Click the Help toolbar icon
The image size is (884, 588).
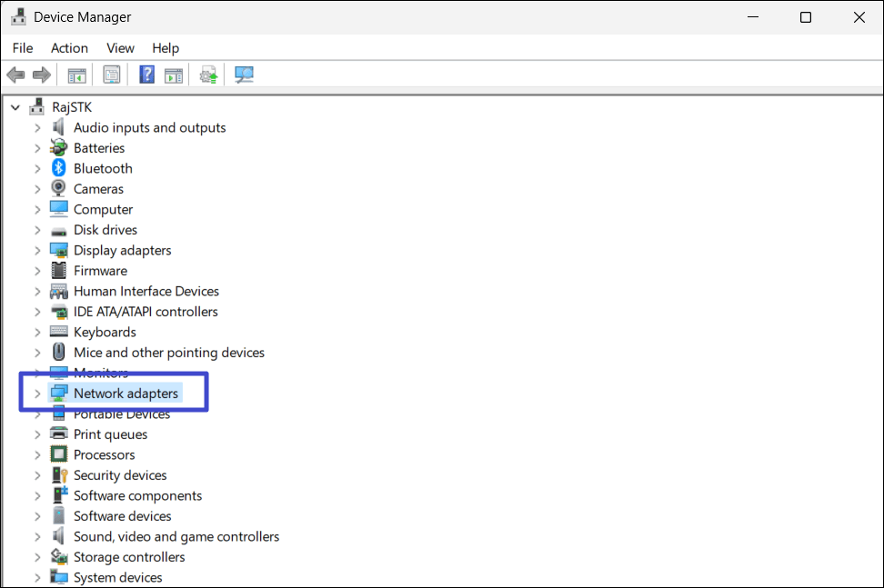[x=146, y=74]
